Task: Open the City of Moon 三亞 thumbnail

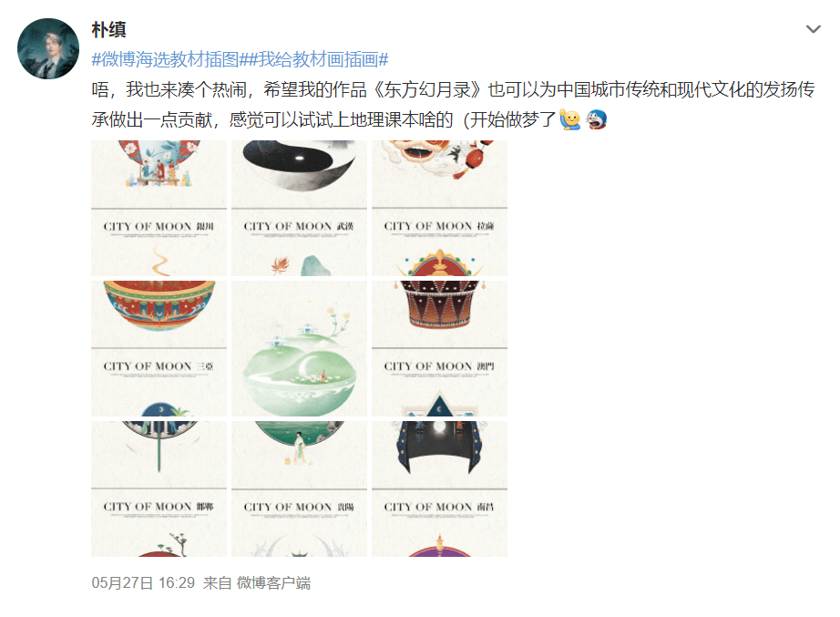Action: (x=159, y=348)
